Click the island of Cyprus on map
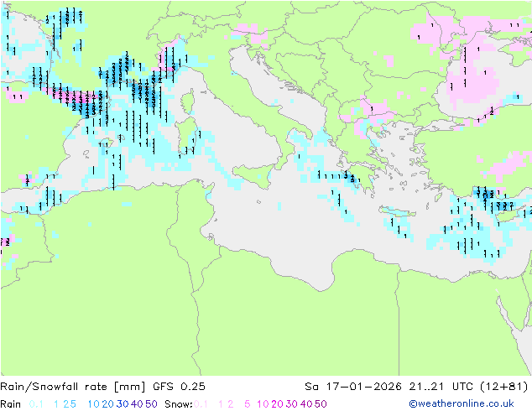532x411 pixels. 509,215
